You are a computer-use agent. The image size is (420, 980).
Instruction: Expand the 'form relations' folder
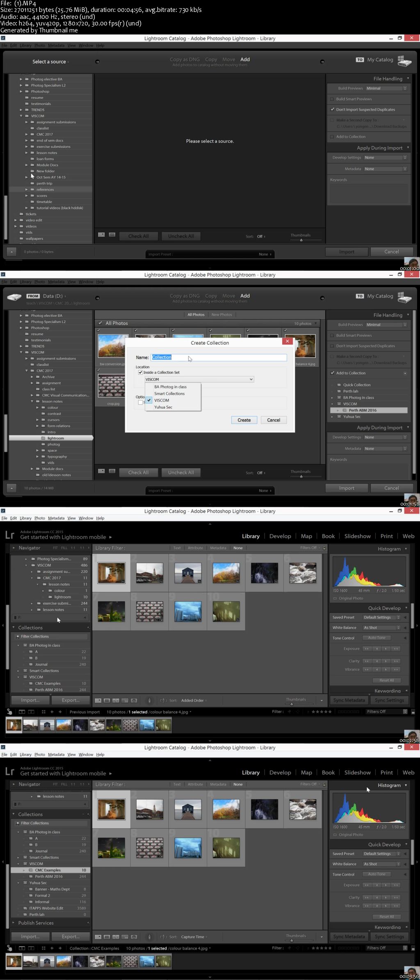pos(37,426)
